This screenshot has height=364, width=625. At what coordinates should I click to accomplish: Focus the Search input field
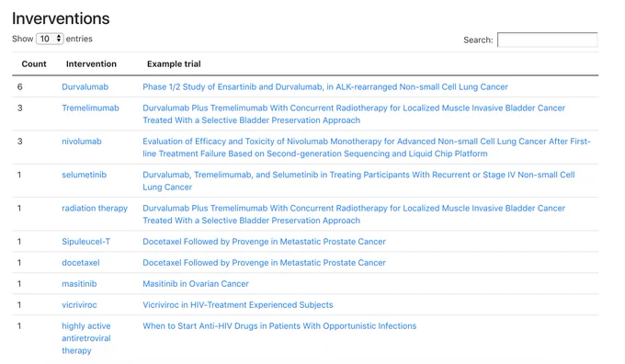[x=547, y=40]
